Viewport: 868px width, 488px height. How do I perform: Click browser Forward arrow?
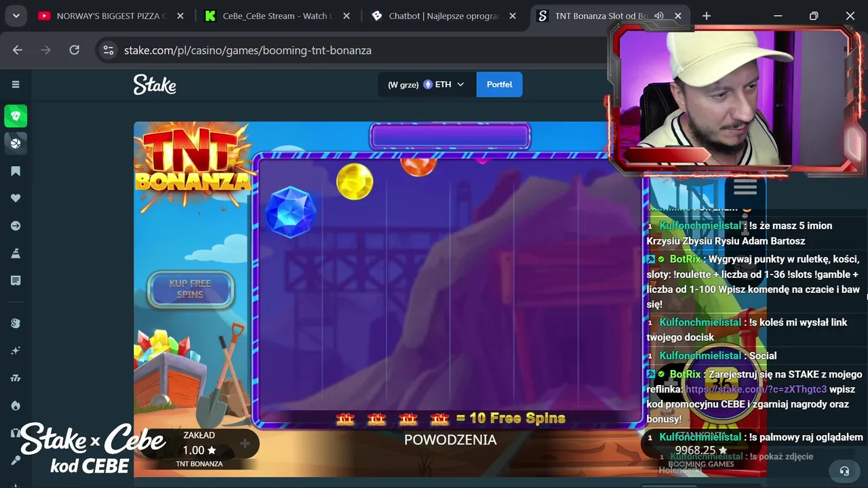tap(46, 50)
